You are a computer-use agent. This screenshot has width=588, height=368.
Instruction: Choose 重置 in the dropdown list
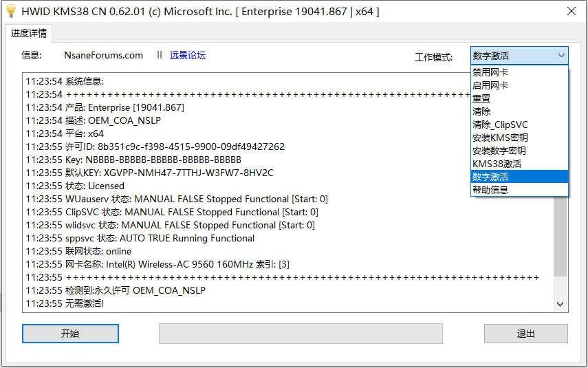click(519, 98)
